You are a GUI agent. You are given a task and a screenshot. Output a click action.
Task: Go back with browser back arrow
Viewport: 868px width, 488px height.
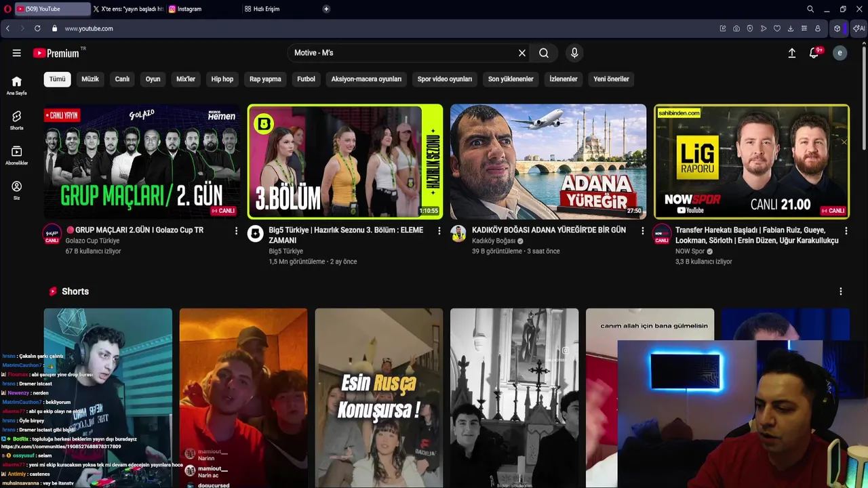7,28
